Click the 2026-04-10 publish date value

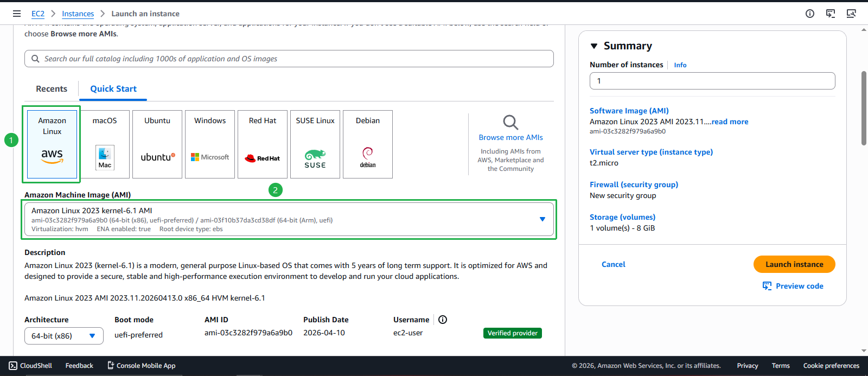coord(324,333)
